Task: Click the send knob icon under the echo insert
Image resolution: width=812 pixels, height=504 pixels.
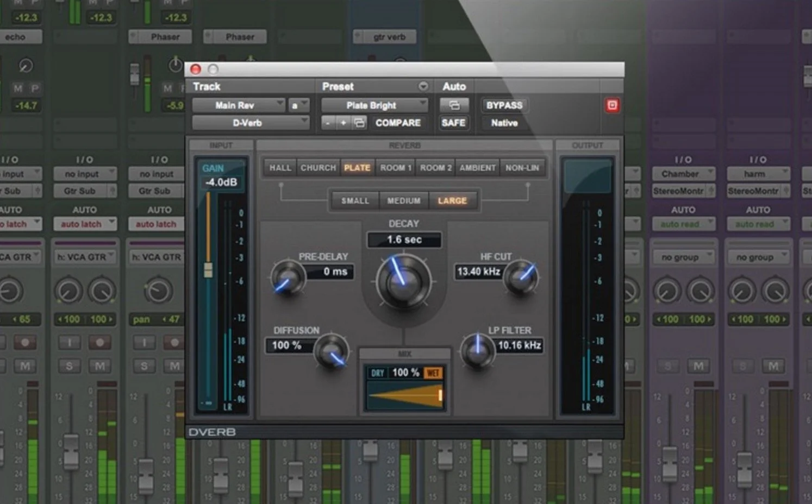Action: pos(25,66)
